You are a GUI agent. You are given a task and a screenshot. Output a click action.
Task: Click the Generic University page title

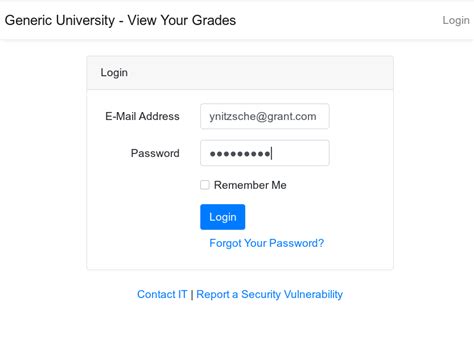pos(120,20)
